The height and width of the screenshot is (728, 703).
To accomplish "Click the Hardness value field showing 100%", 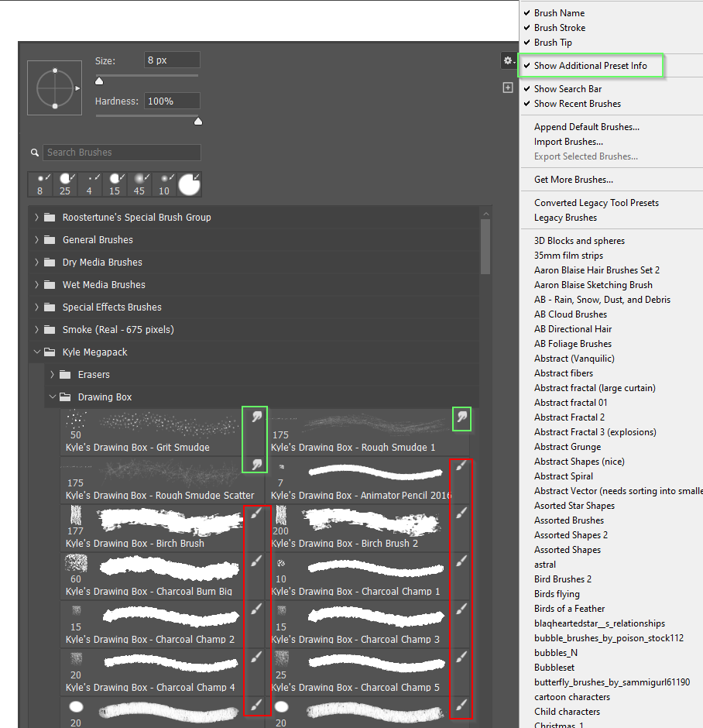I will point(172,101).
